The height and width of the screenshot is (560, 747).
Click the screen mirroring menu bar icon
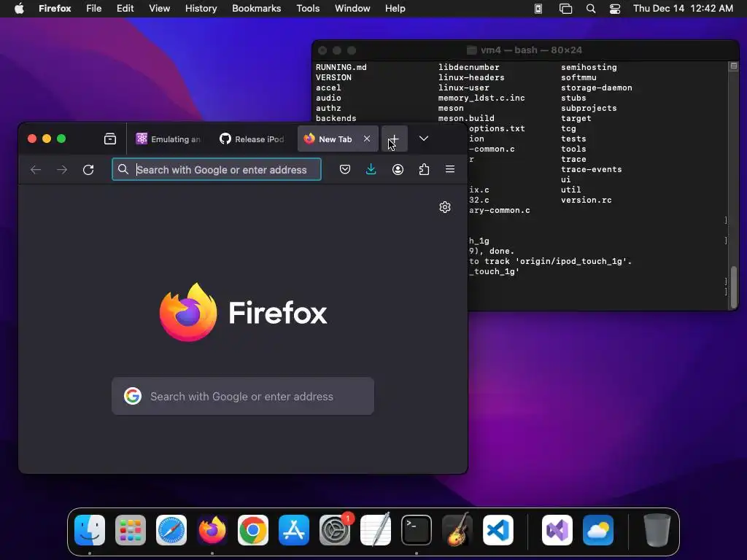click(565, 9)
